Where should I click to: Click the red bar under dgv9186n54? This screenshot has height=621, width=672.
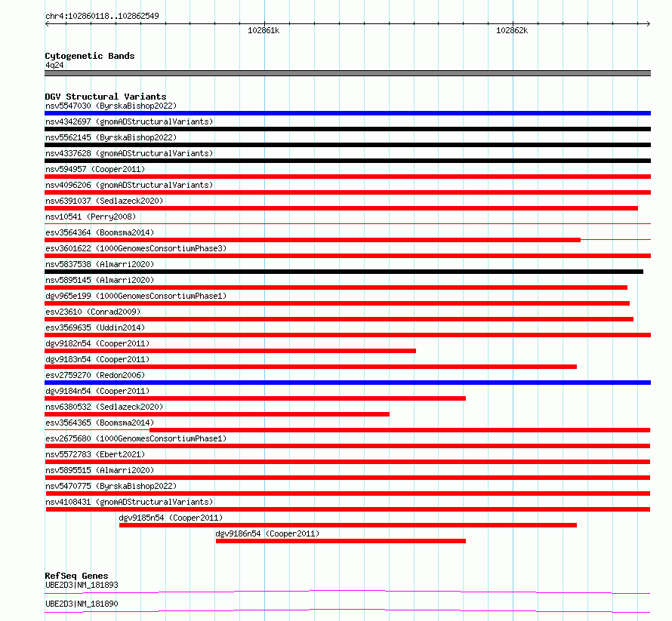[341, 541]
